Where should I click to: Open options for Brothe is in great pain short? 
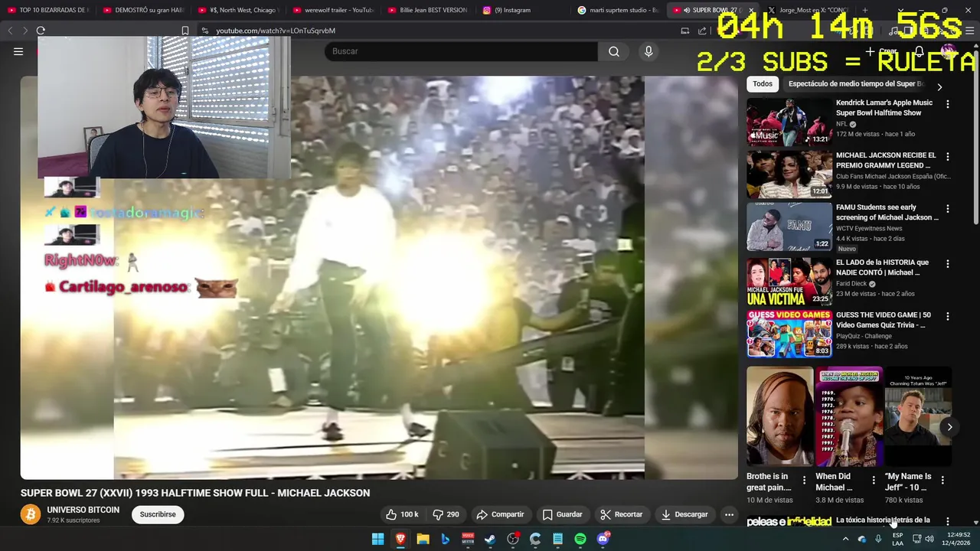[x=804, y=480]
